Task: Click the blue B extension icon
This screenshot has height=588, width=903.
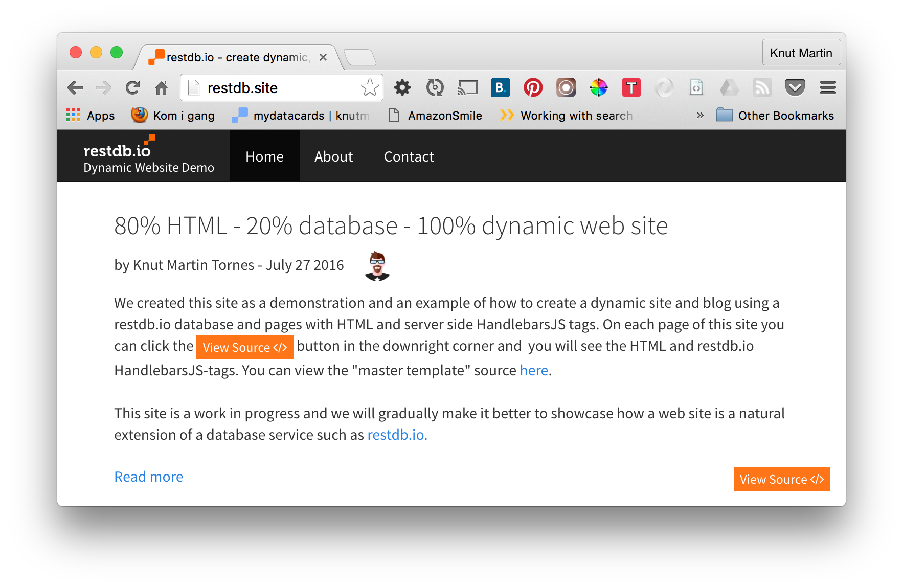Action: [x=500, y=88]
